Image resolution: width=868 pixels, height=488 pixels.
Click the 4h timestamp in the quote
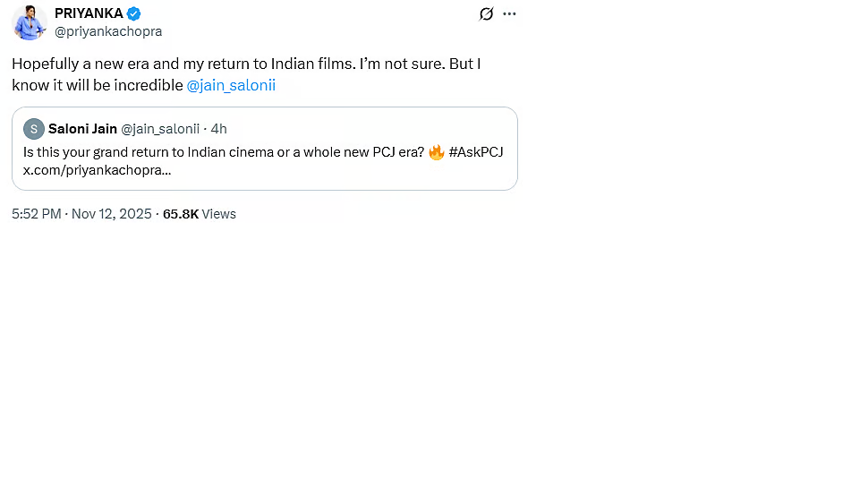(x=219, y=129)
